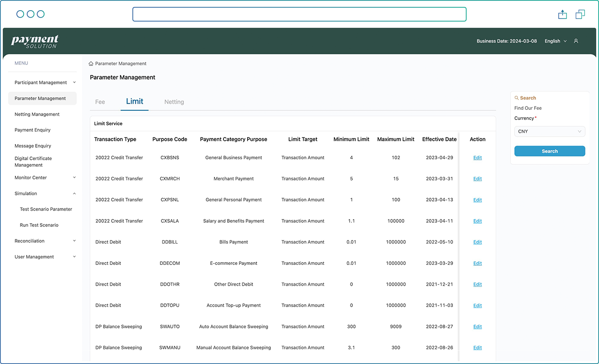Expand Reconciliation menu
This screenshot has width=599, height=364.
(x=45, y=241)
